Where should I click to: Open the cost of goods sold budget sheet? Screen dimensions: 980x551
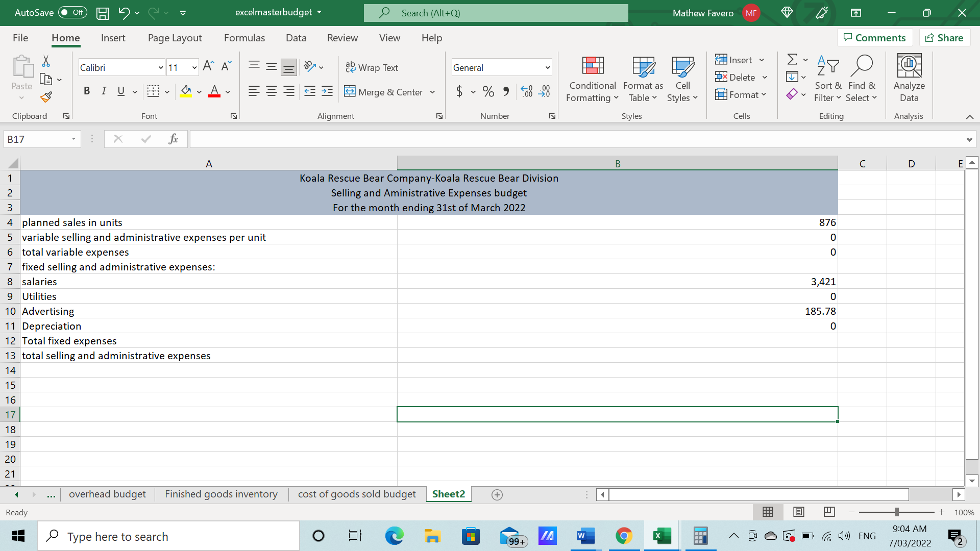356,494
